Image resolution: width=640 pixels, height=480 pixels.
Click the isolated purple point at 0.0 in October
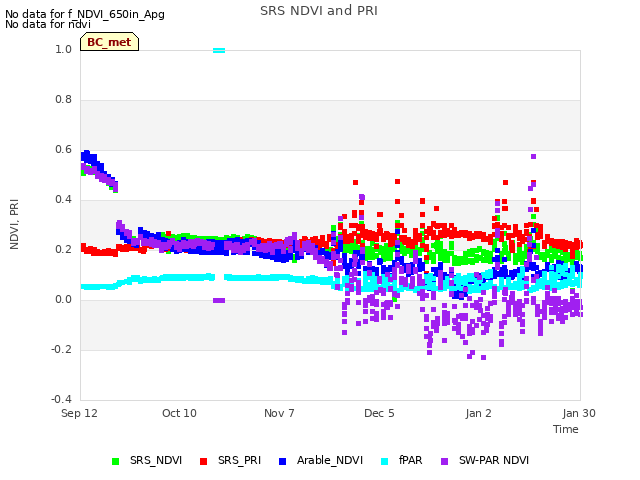(x=219, y=300)
